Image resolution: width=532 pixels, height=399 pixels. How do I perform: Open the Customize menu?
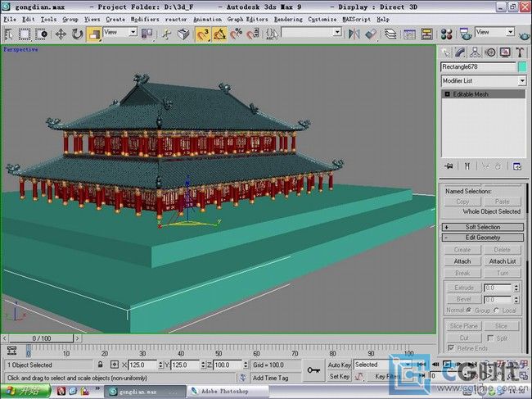(322, 20)
